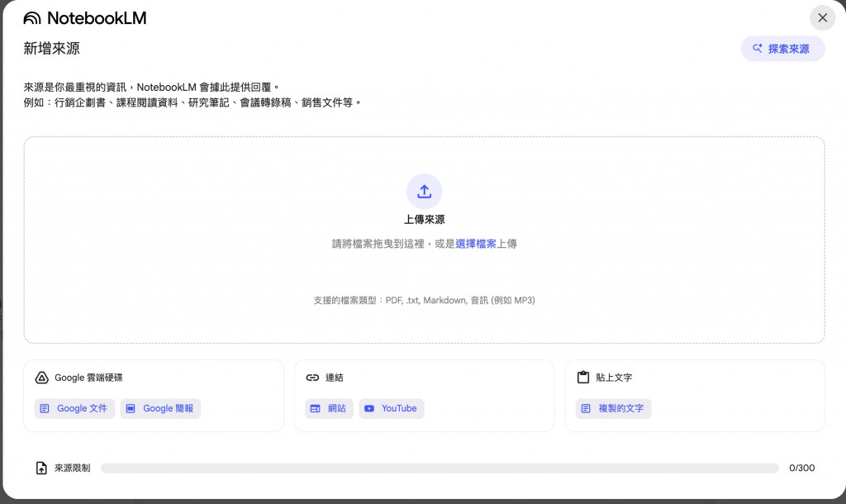Close the add sources dialog
Viewport: 846px width, 504px height.
pos(822,18)
